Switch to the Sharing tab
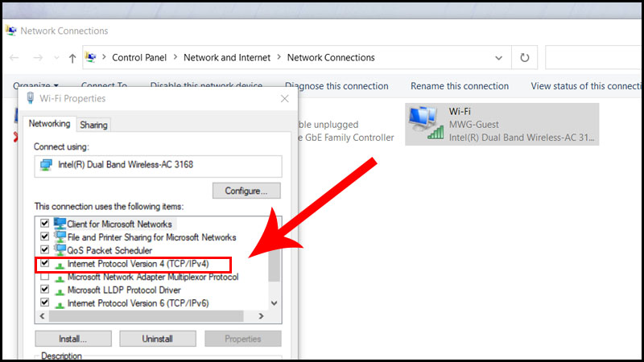 (x=93, y=125)
